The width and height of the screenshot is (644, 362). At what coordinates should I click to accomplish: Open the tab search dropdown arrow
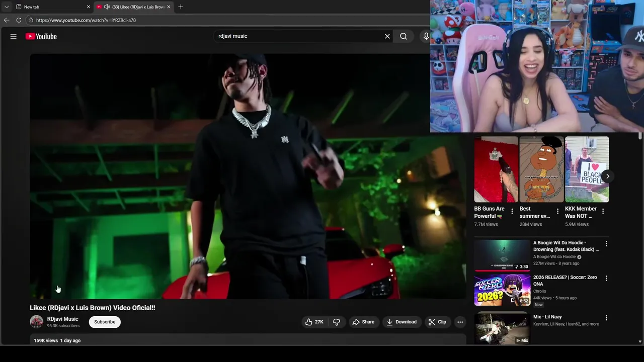click(7, 7)
